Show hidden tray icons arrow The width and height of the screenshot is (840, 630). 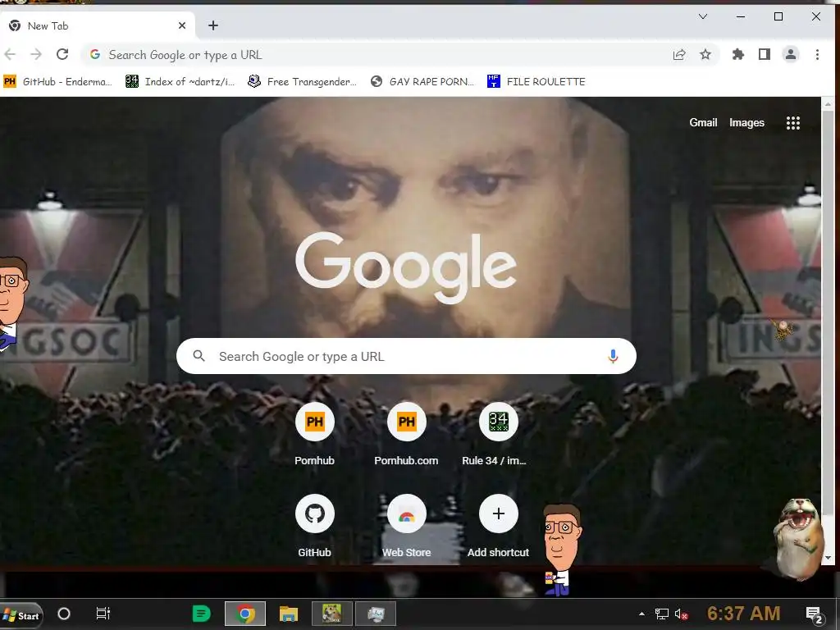(x=641, y=614)
